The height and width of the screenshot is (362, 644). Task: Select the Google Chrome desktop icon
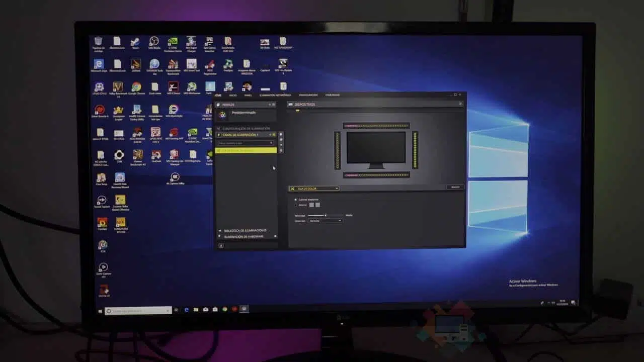[136, 88]
